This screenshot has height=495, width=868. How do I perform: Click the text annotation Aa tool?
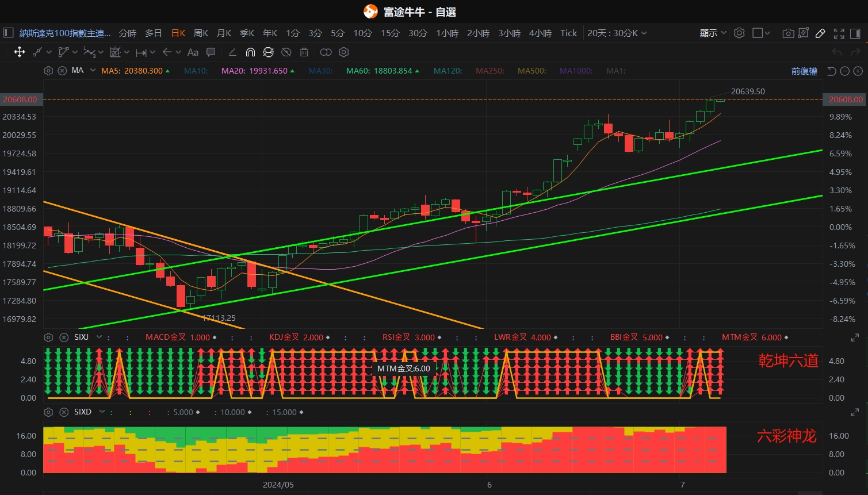click(x=193, y=52)
